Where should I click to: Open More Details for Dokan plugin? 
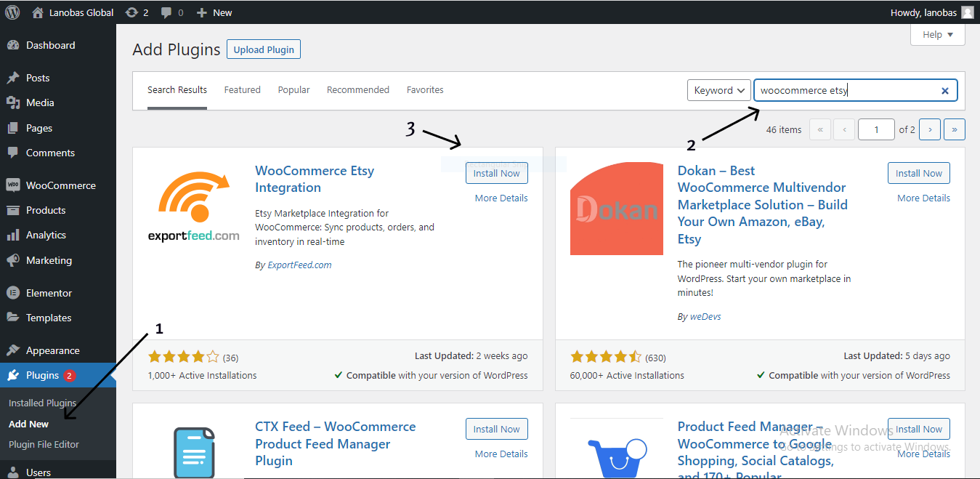(x=923, y=198)
